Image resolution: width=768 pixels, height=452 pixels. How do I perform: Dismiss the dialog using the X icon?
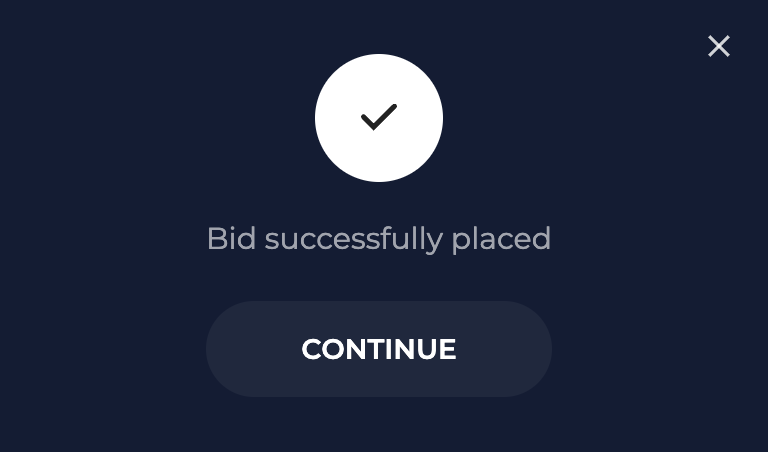[x=719, y=46]
